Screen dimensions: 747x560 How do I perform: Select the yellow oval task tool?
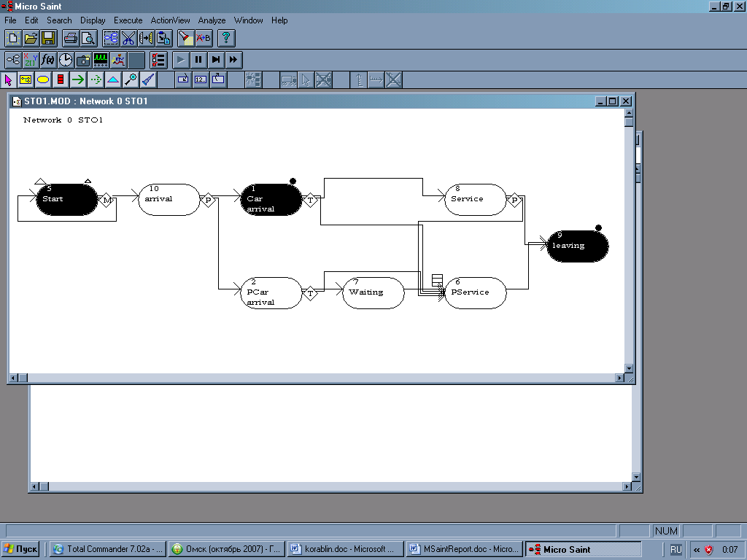[43, 80]
